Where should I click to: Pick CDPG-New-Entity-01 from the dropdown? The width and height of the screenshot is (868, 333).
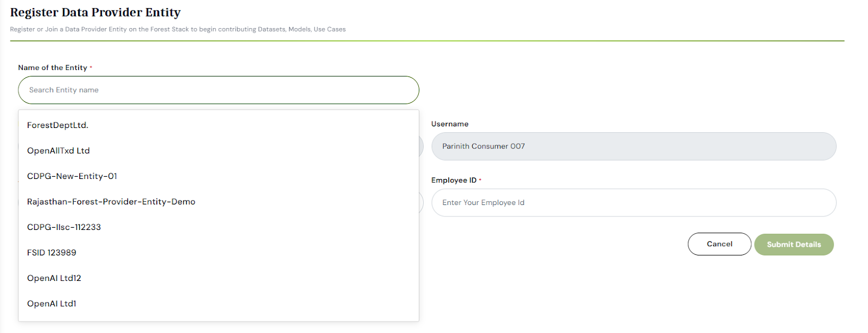pos(218,176)
